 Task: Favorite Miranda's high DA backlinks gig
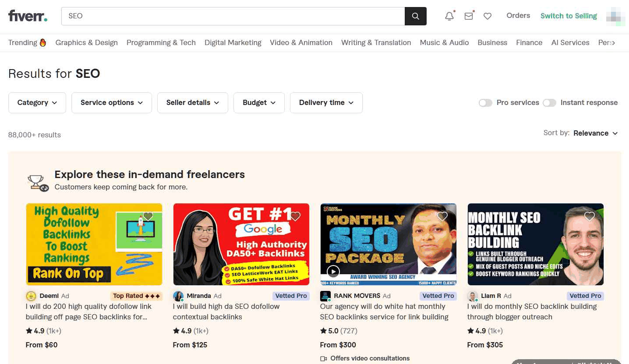pyautogui.click(x=295, y=216)
